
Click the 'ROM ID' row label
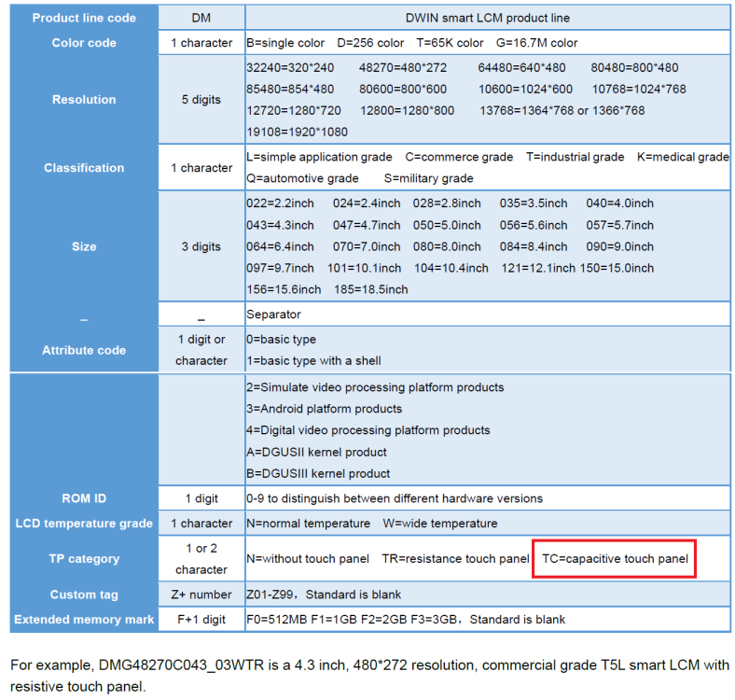(84, 498)
